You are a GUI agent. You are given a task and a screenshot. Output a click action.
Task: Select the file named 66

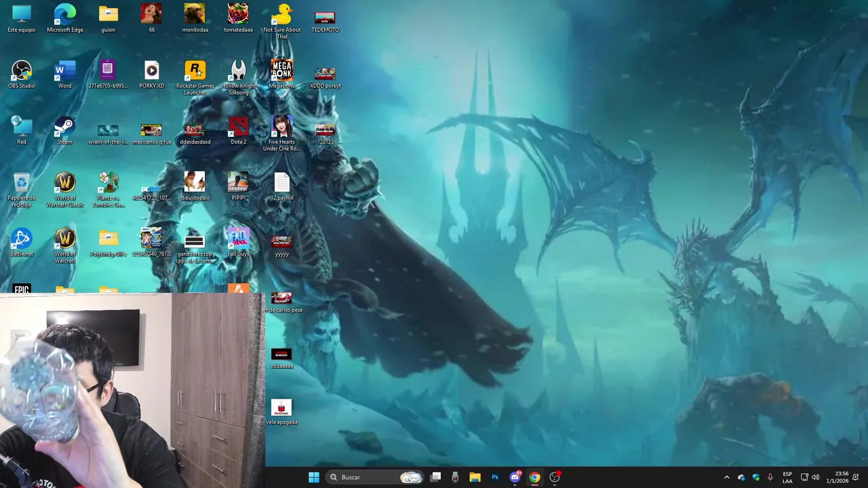151,19
